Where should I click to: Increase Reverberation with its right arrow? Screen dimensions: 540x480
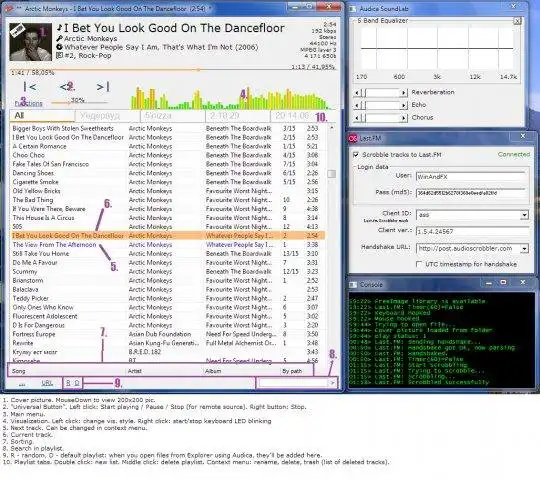tap(403, 93)
